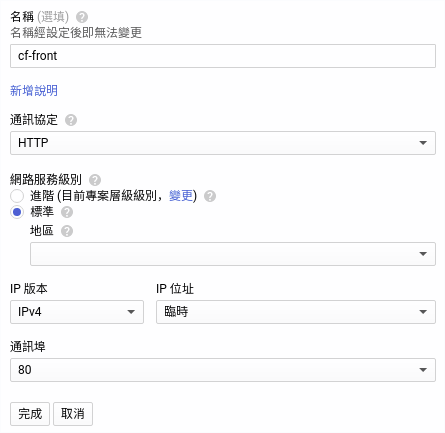Open the empty 地區 region dropdown
The image size is (445, 433).
233,254
